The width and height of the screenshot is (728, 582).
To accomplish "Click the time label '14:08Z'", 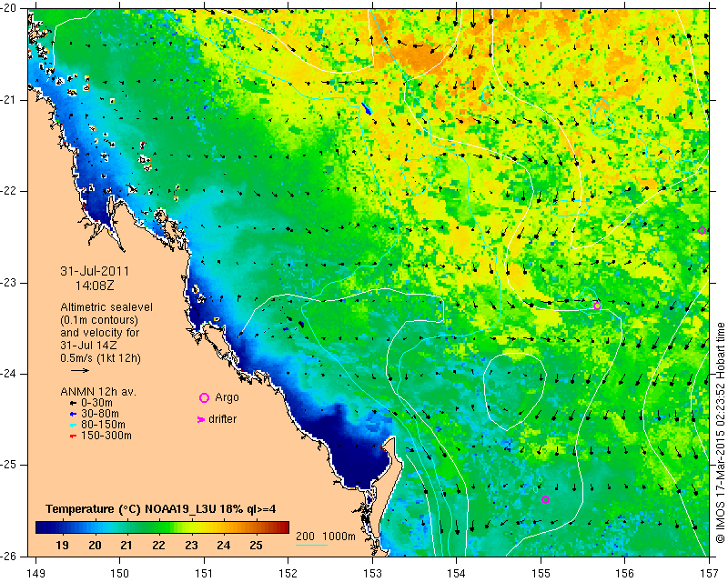I will [x=95, y=286].
